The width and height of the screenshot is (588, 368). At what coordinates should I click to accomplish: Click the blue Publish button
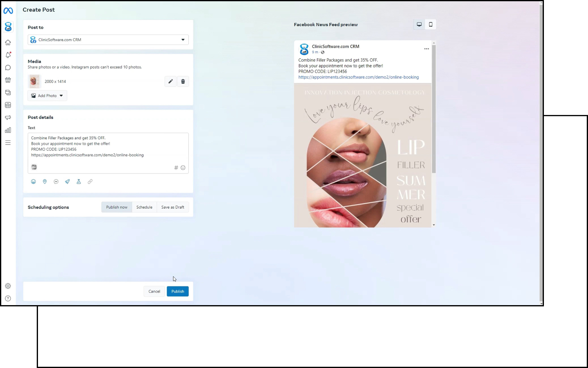178,291
